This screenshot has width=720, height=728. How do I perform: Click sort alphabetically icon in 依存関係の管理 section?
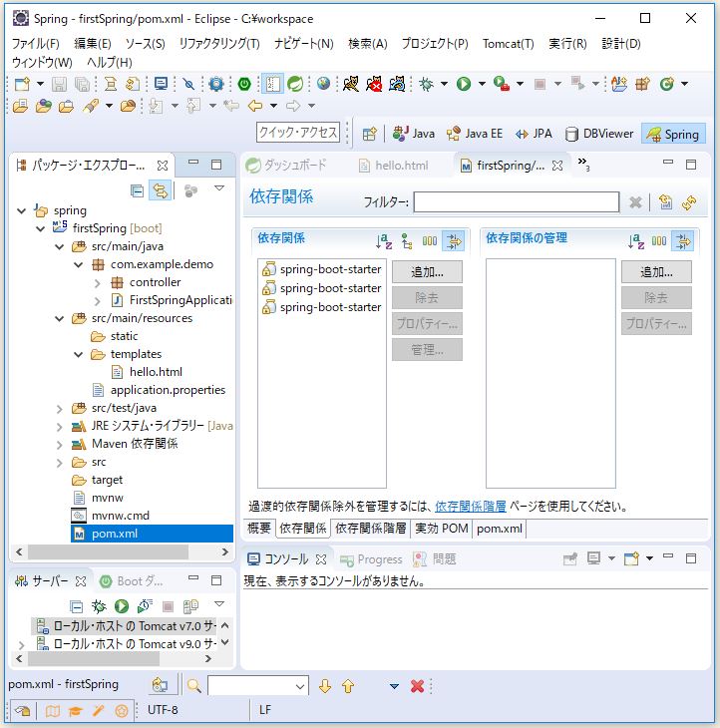pos(636,241)
